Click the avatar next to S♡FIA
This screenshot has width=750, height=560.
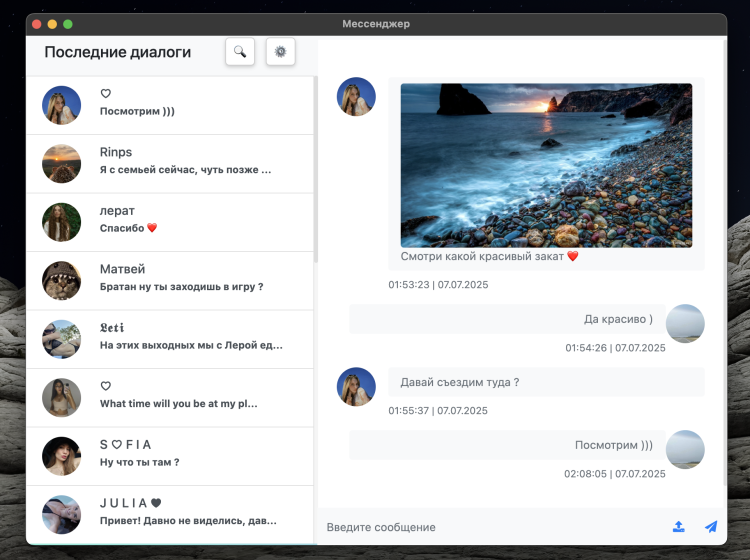[x=61, y=456]
